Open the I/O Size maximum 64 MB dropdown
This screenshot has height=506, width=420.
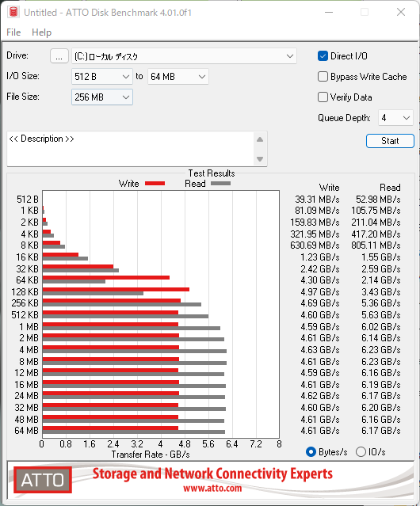click(x=178, y=77)
